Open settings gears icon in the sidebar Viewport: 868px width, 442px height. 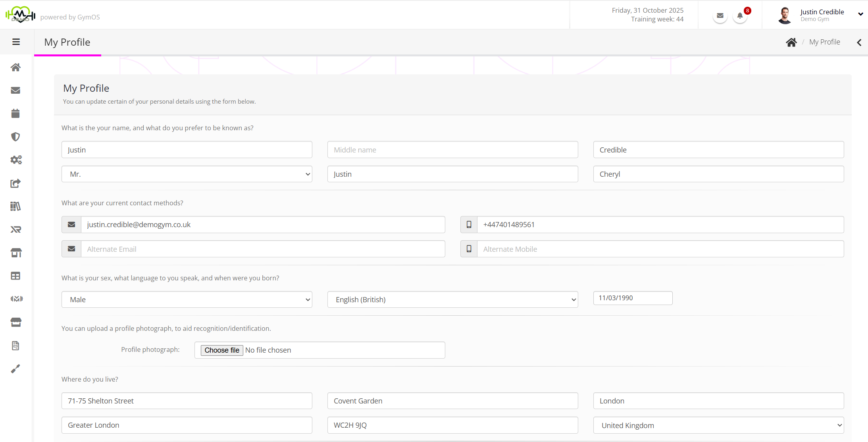16,160
